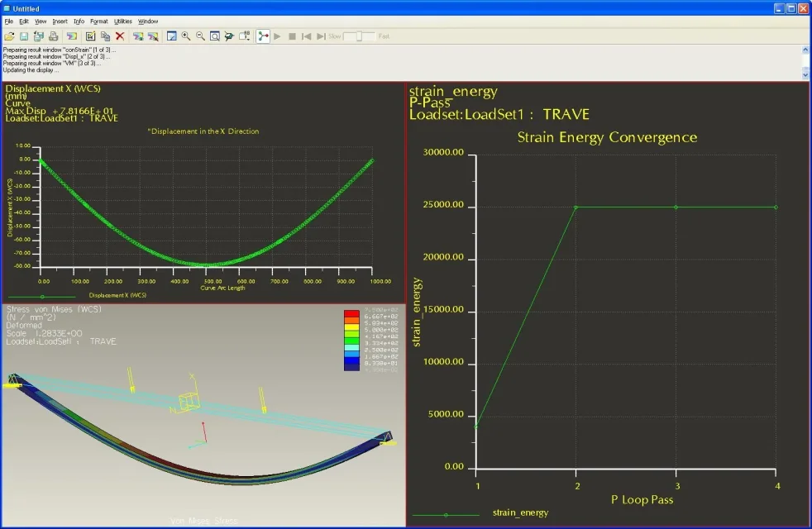Open the Utilities menu
812x529 pixels.
tap(122, 21)
